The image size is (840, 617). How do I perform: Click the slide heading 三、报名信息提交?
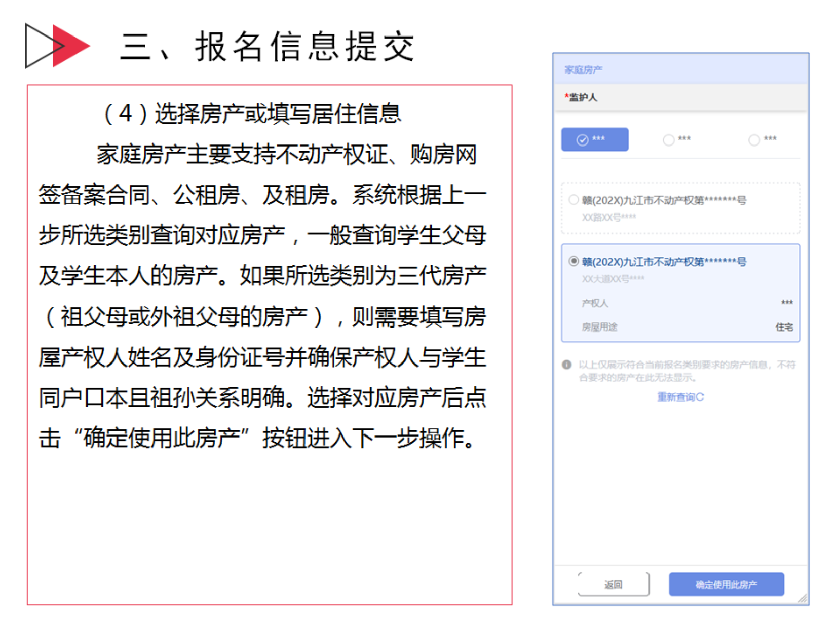coord(267,47)
